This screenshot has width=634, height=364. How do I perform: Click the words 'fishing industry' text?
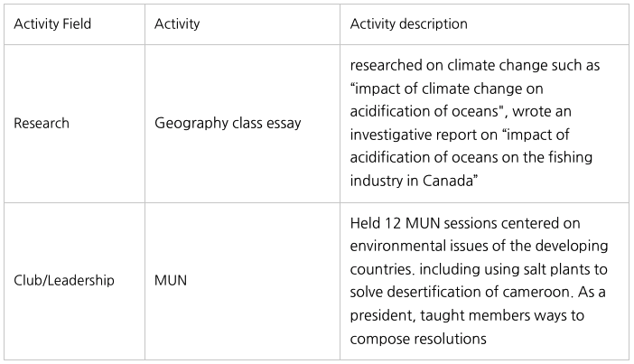point(562,155)
